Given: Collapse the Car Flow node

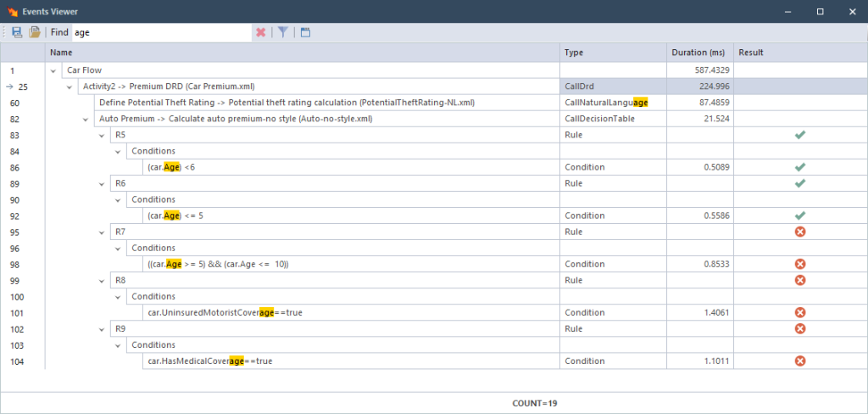Looking at the screenshot, I should tap(53, 70).
